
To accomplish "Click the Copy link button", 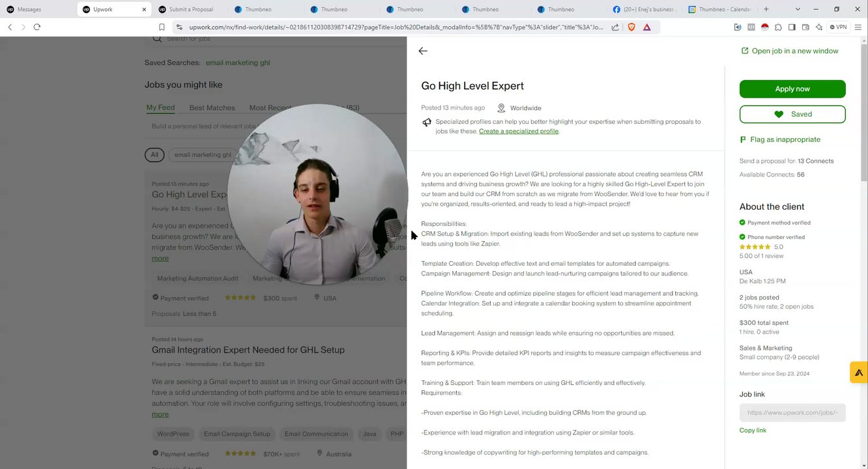I will pos(753,431).
